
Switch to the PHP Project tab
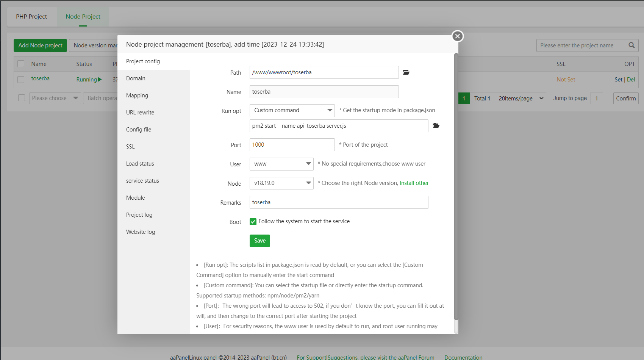[x=31, y=17]
